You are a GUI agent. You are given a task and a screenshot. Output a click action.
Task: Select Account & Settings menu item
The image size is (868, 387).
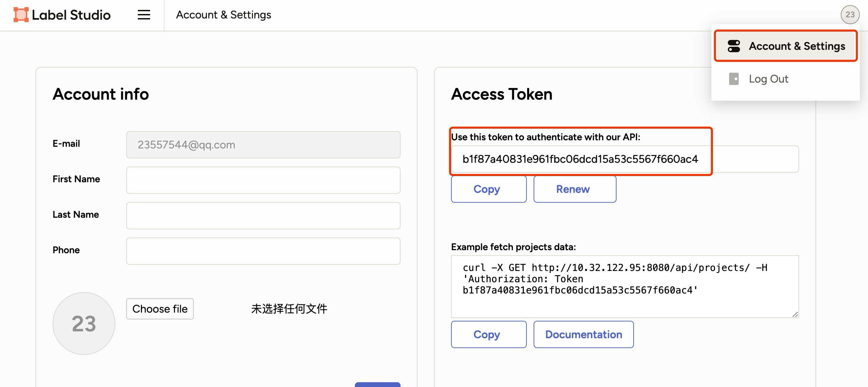[786, 46]
